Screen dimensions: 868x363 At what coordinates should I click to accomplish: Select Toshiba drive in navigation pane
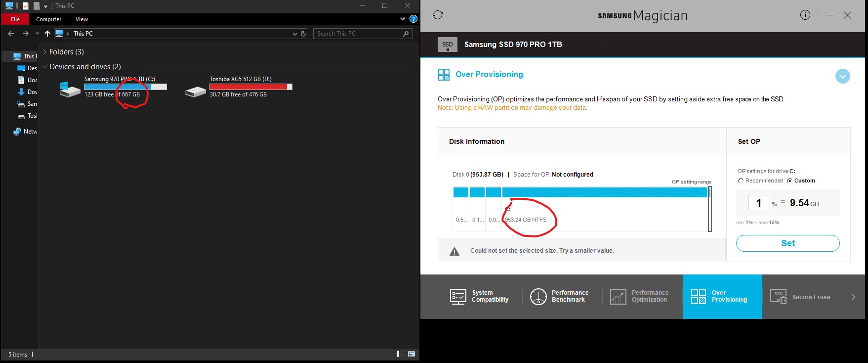click(27, 116)
